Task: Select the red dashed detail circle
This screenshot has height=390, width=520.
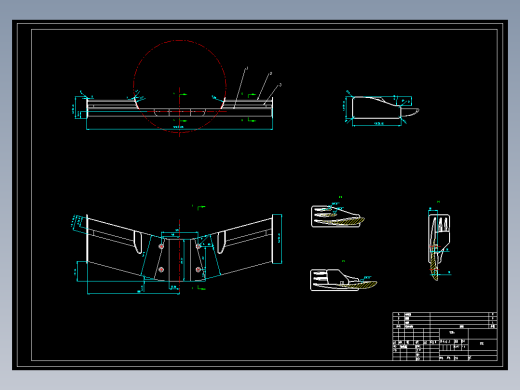Action: coord(180,86)
